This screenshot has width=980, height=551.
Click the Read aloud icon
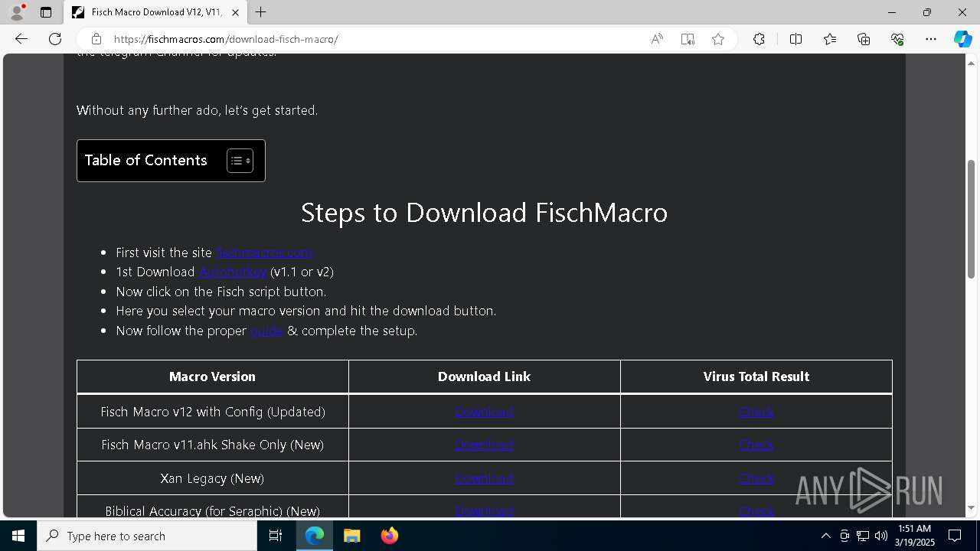(657, 39)
